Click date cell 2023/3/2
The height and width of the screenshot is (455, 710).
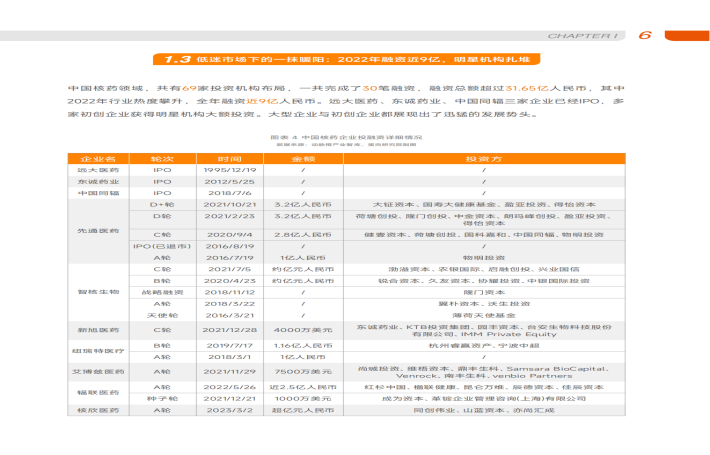tap(230, 410)
